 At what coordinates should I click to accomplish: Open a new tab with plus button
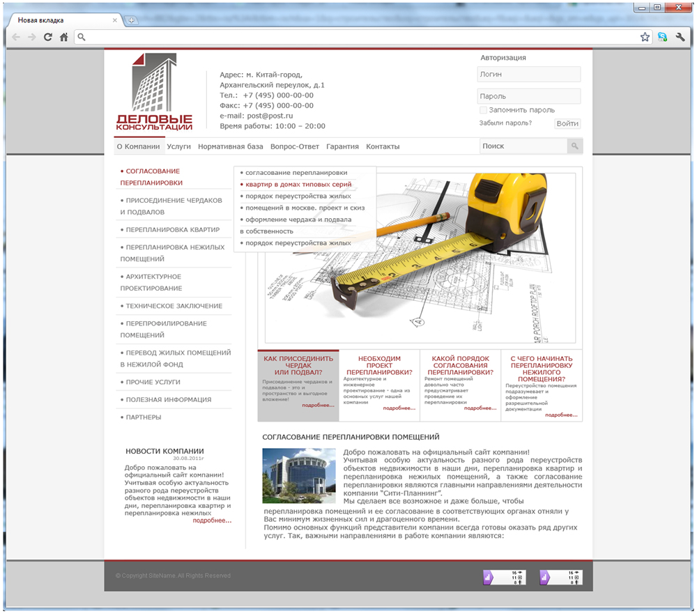(x=131, y=20)
